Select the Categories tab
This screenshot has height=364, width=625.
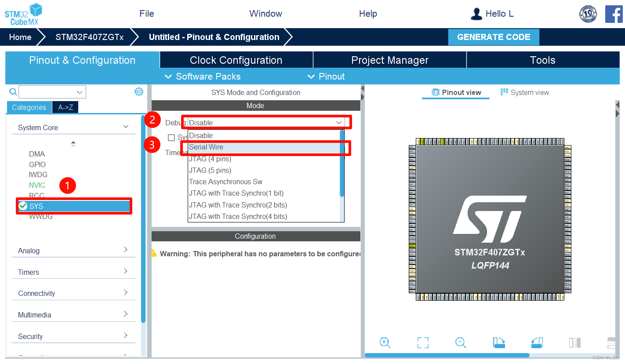[x=29, y=107]
